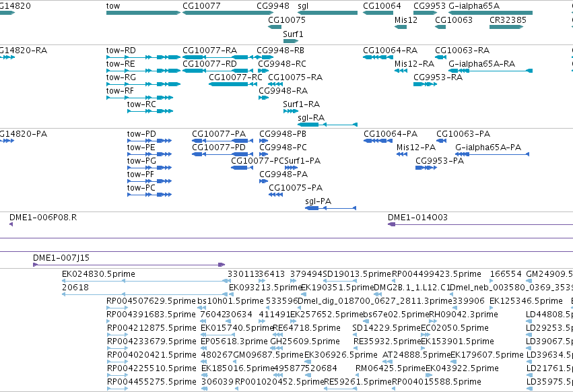Select protein feature CG9953-PA

(x=426, y=168)
